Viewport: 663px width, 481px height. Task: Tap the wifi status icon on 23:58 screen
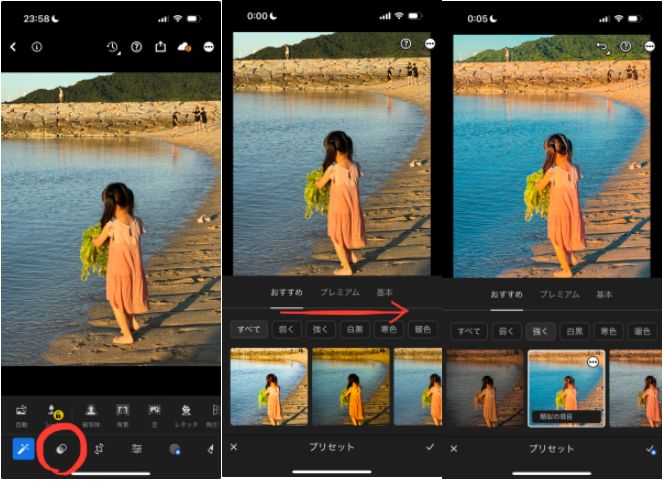178,19
